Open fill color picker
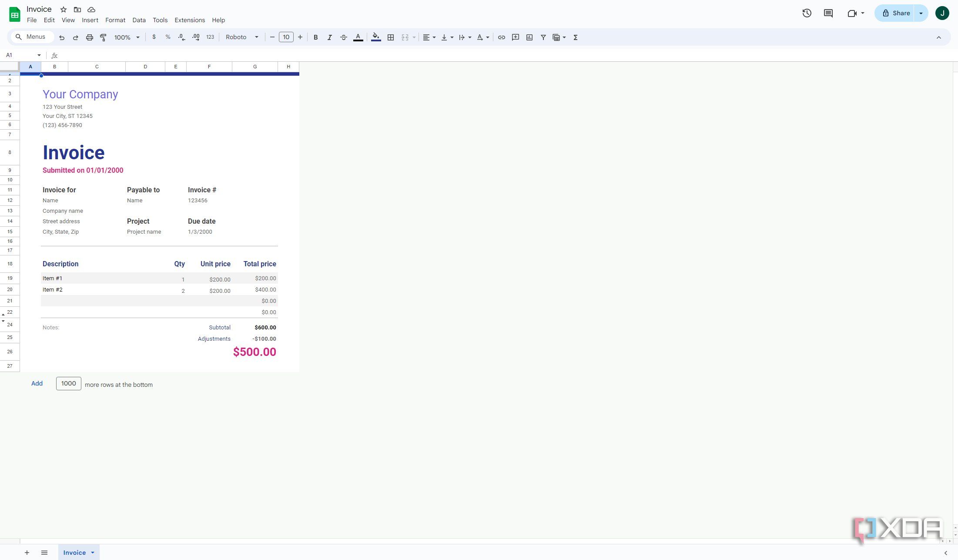The height and width of the screenshot is (560, 958). 376,37
